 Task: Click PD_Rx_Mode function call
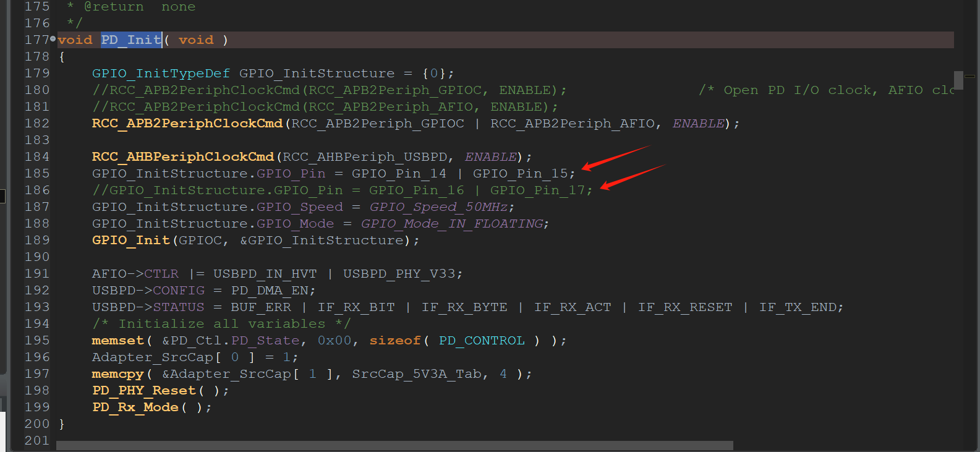click(x=135, y=407)
